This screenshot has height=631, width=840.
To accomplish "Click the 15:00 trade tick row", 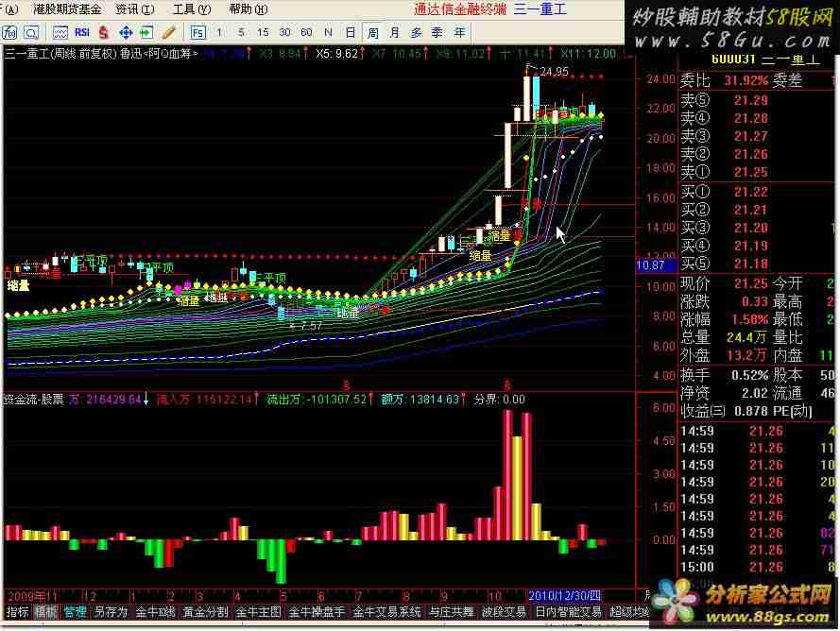I will pyautogui.click(x=757, y=567).
